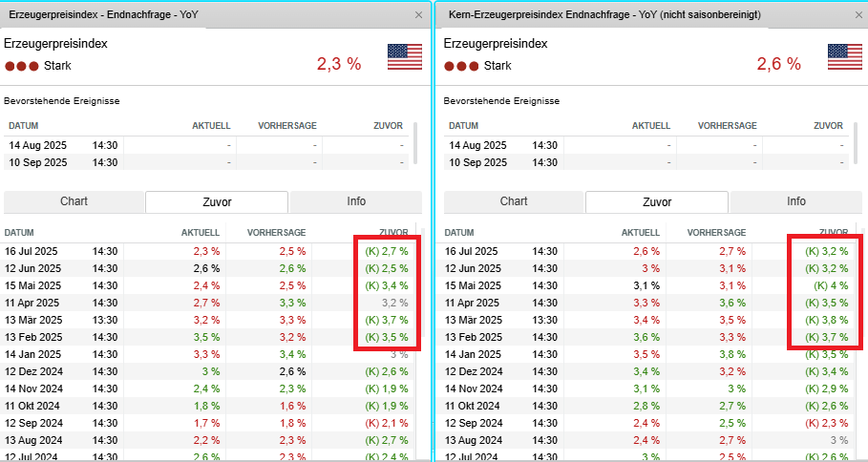
Task: Select Zuvor tab in left panel
Action: pos(217,202)
